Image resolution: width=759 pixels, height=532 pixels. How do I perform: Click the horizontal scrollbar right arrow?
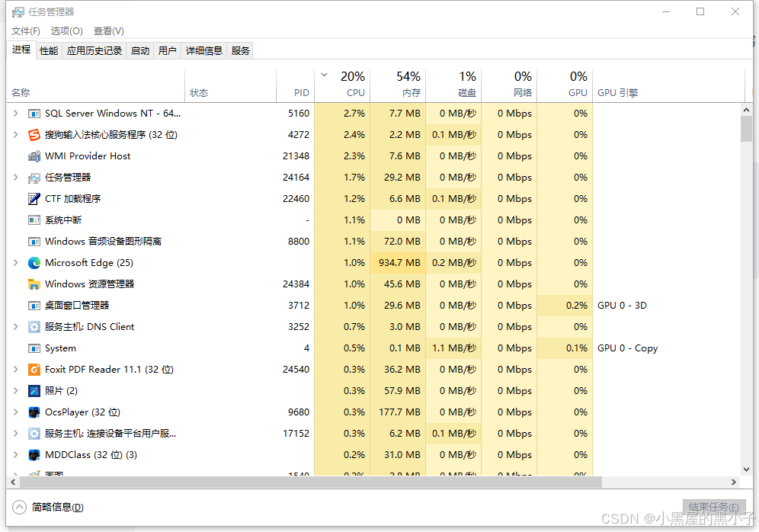(734, 482)
